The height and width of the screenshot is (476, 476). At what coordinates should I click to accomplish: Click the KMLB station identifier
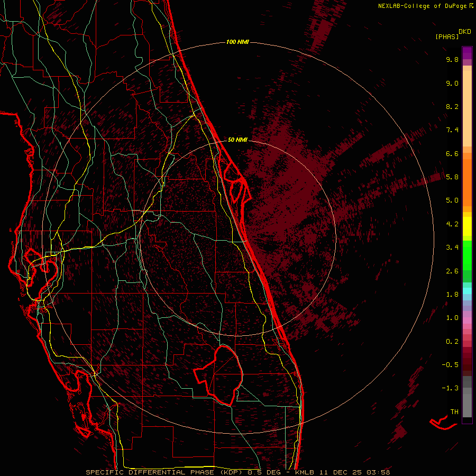click(x=305, y=472)
